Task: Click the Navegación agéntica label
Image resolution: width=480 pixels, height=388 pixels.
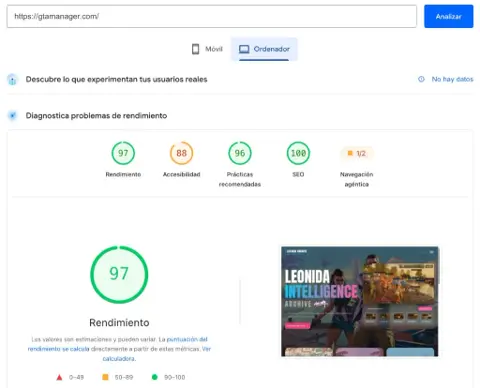Action: pos(357,179)
